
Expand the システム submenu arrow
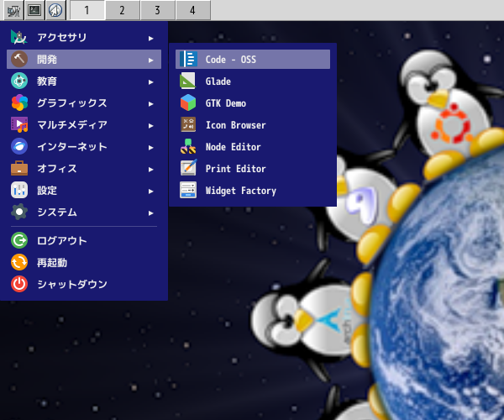(x=150, y=213)
